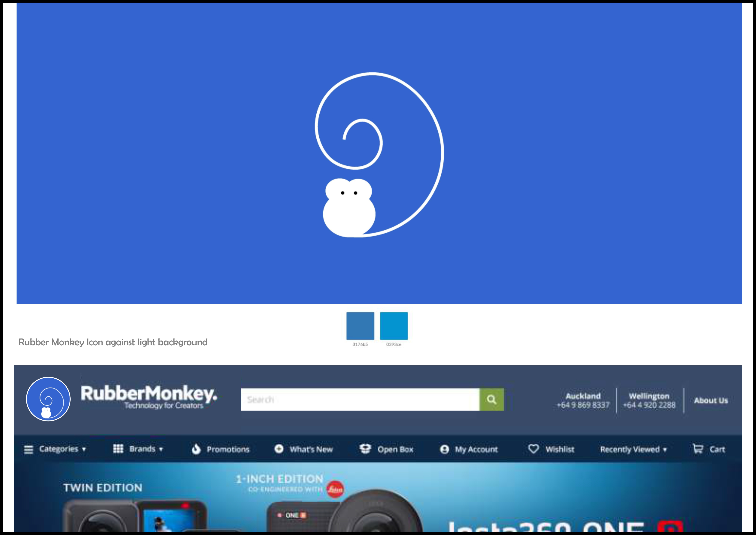Image resolution: width=756 pixels, height=535 pixels.
Task: Open the Promotions menu item
Action: click(x=228, y=449)
